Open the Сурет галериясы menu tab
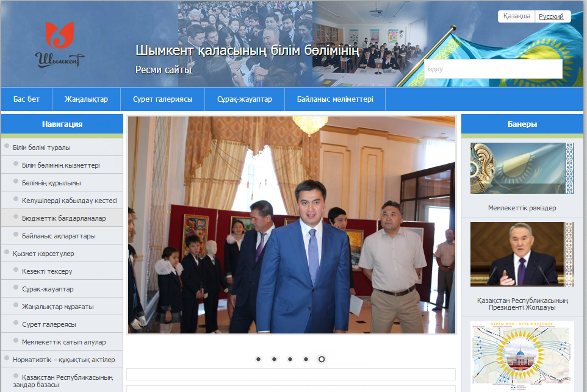This screenshot has width=587, height=392. point(162,99)
